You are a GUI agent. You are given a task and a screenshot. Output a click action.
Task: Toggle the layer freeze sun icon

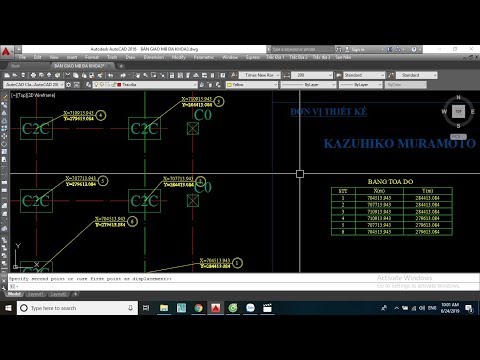pyautogui.click(x=102, y=85)
